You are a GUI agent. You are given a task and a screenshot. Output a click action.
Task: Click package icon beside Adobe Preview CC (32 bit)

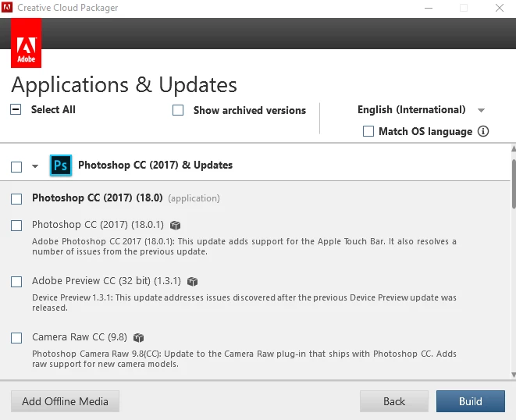click(192, 281)
